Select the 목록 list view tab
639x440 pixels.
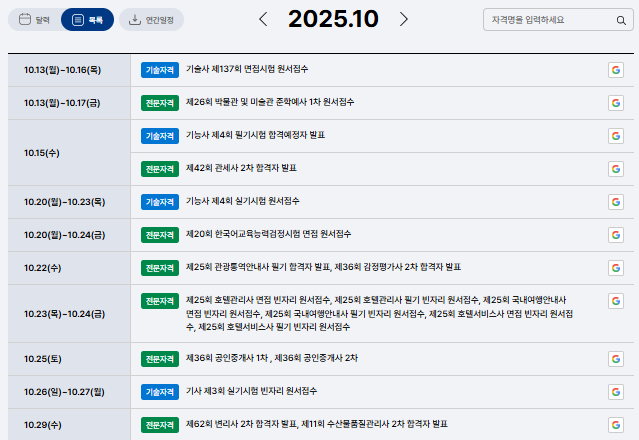pyautogui.click(x=87, y=20)
